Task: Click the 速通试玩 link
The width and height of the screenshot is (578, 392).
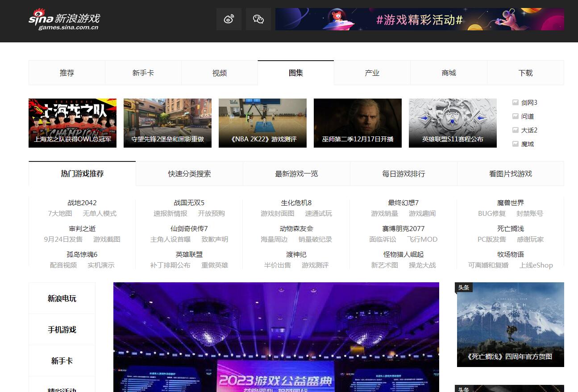Action: coord(319,214)
